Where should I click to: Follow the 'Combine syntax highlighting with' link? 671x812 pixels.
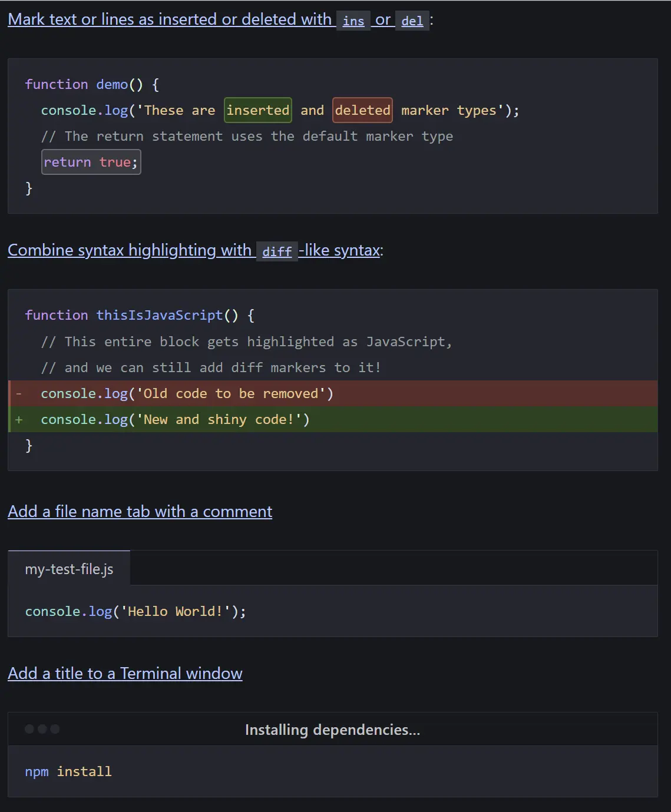pos(130,250)
